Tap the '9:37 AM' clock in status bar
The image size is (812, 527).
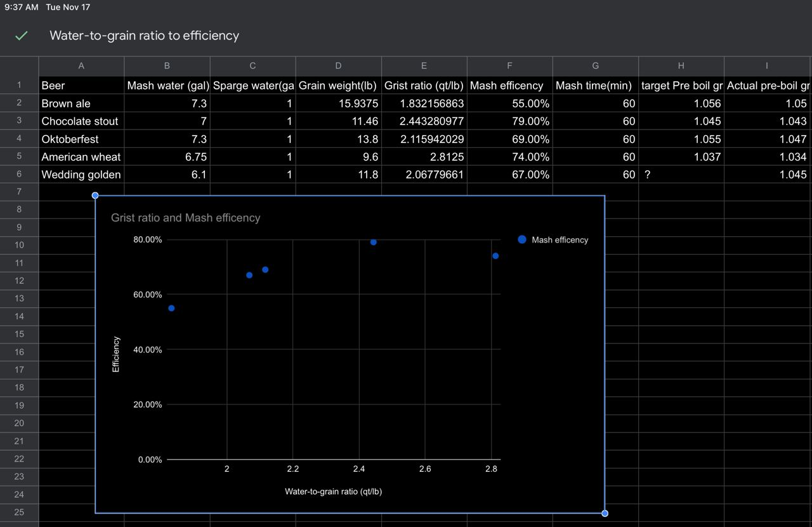point(21,7)
